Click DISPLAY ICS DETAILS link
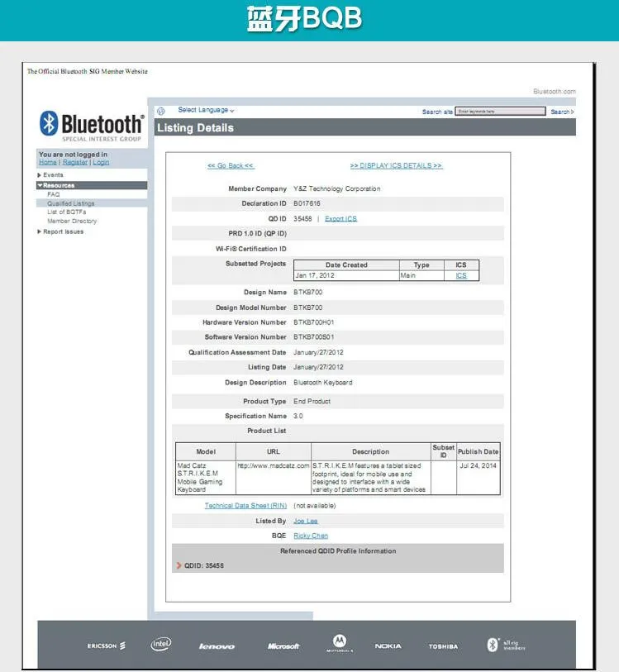The height and width of the screenshot is (672, 619). 396,166
